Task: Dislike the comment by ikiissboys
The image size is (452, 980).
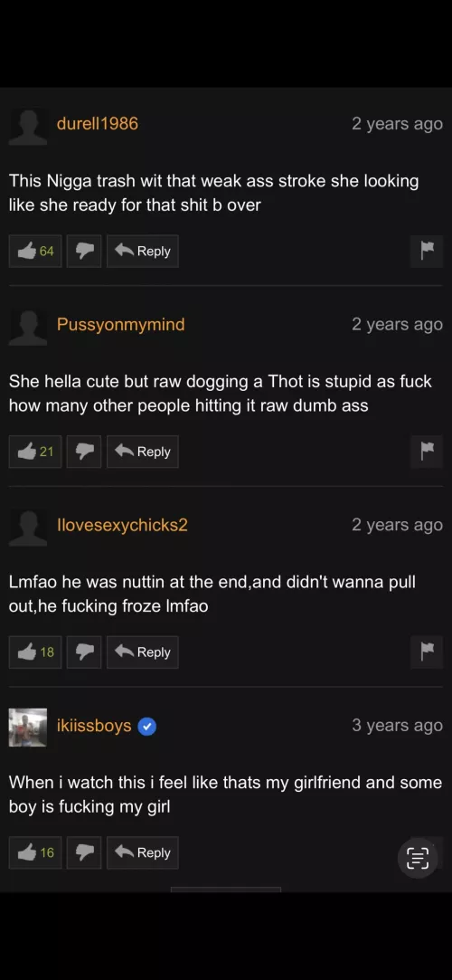Action: click(x=84, y=853)
